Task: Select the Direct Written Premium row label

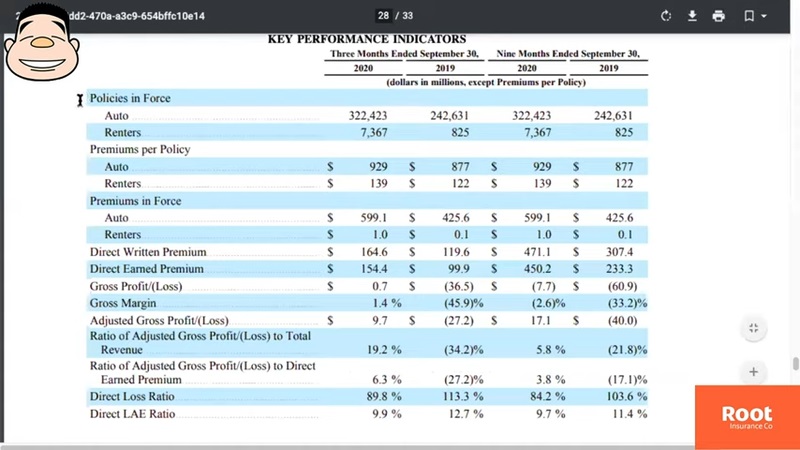Action: pyautogui.click(x=148, y=252)
